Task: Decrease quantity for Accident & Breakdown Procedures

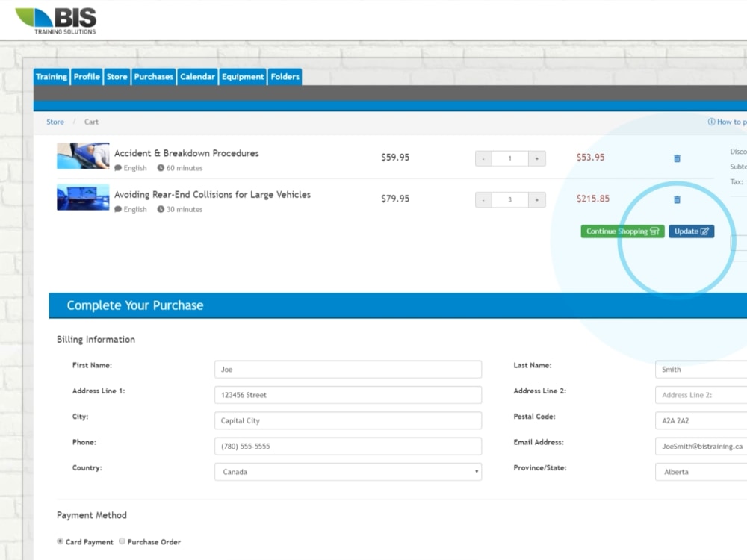Action: (483, 158)
